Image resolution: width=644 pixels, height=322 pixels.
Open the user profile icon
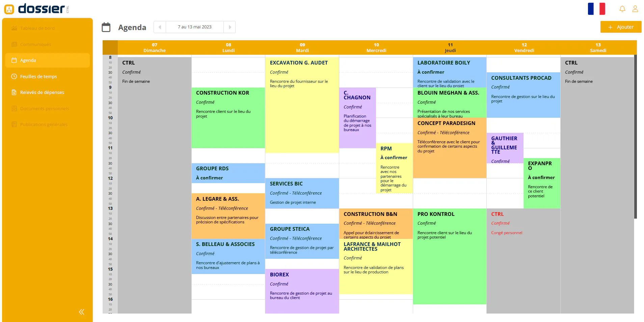point(635,9)
